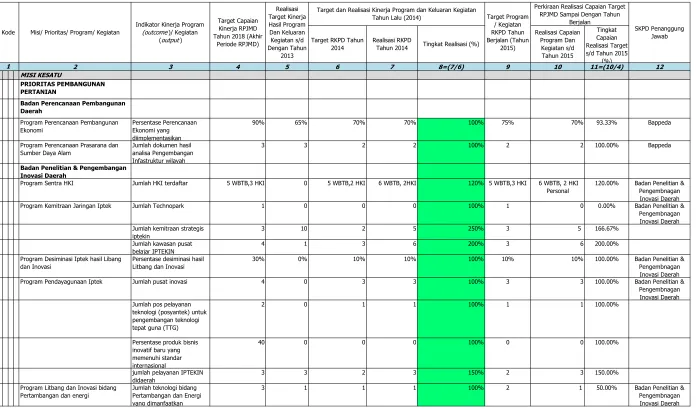Click the "Program Sentra HKI" cell
697x409 pixels.
pyautogui.click(x=75, y=190)
